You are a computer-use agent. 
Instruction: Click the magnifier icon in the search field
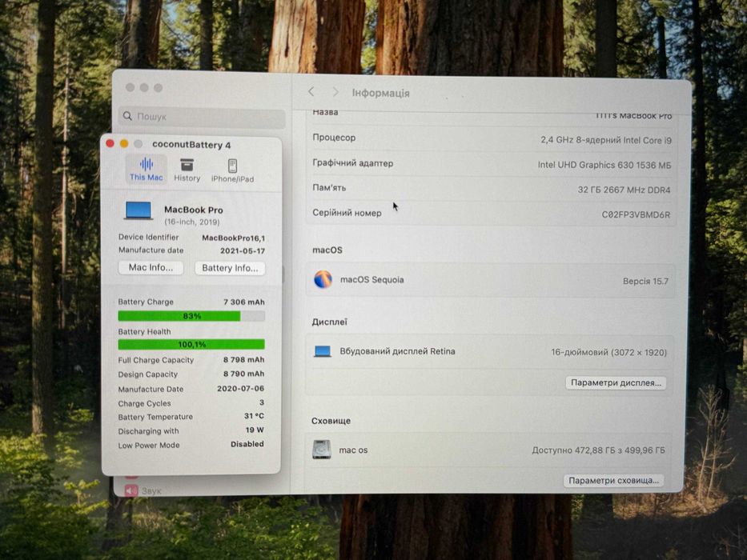point(127,116)
